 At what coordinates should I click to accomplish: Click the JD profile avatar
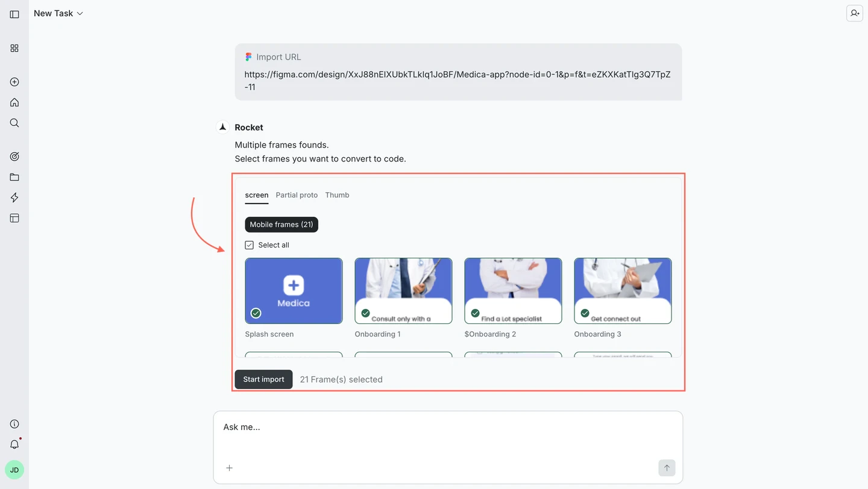[x=14, y=469]
